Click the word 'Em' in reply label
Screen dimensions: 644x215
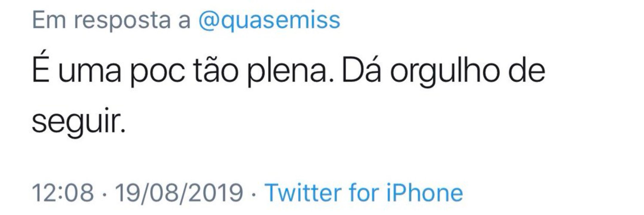click(49, 20)
